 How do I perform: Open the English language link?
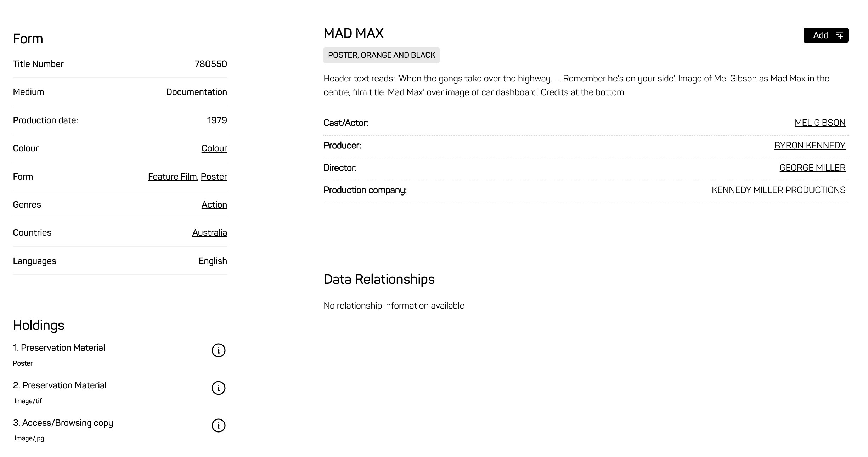point(213,261)
